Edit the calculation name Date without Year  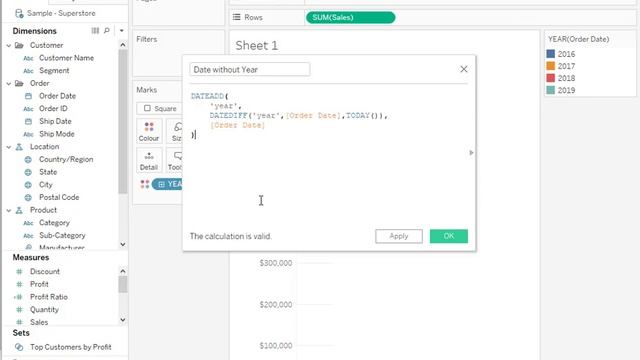(x=249, y=69)
